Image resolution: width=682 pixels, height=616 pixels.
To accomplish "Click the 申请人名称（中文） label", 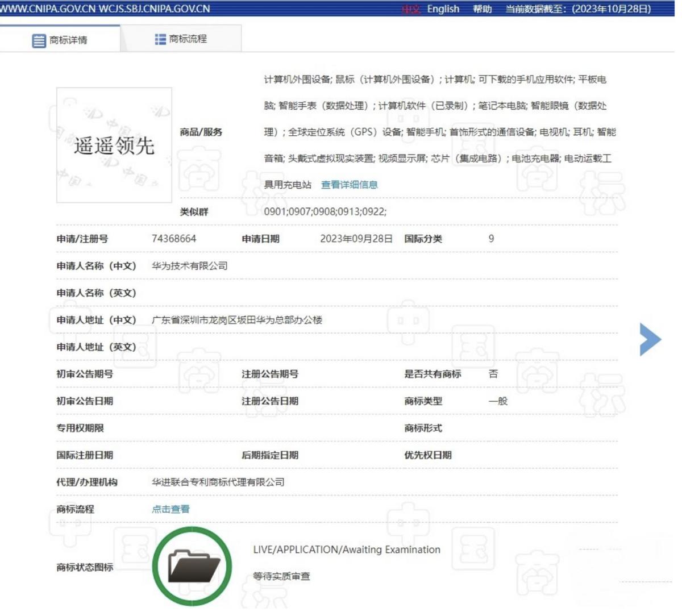I will (x=96, y=266).
